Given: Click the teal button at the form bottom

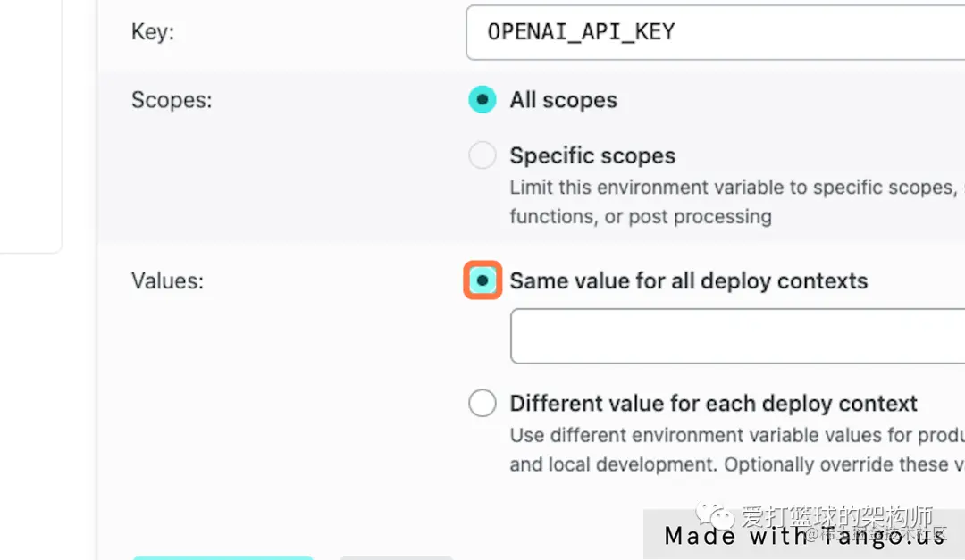Looking at the screenshot, I should (222, 556).
